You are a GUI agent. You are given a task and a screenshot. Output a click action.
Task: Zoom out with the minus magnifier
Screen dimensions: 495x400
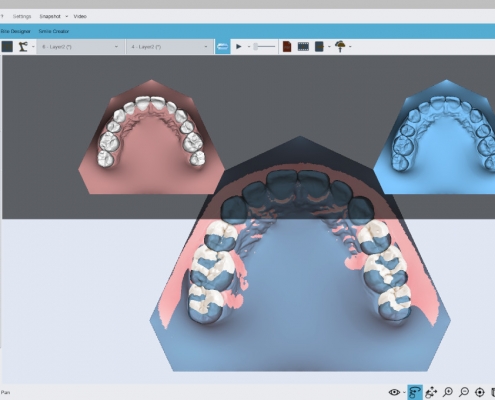(464, 392)
